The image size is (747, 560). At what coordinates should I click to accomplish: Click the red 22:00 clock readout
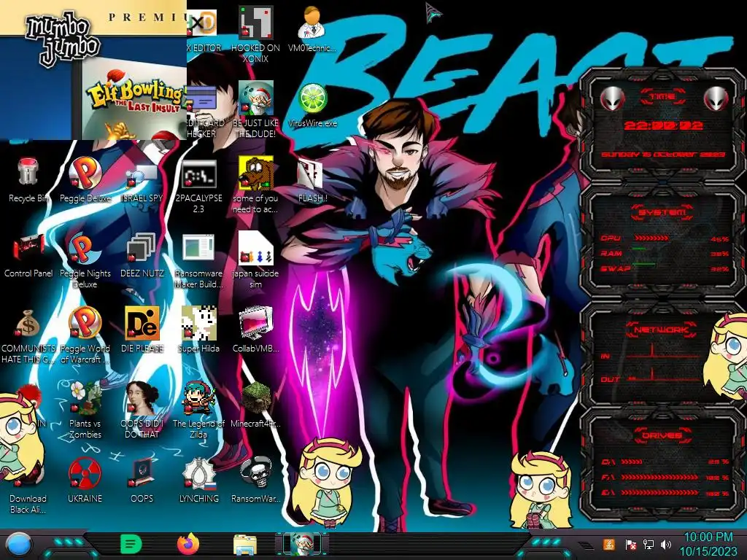tap(663, 125)
